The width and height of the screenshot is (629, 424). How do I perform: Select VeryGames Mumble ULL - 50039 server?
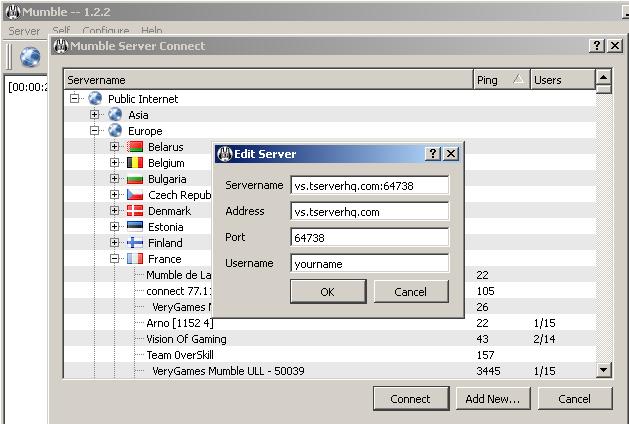point(228,371)
